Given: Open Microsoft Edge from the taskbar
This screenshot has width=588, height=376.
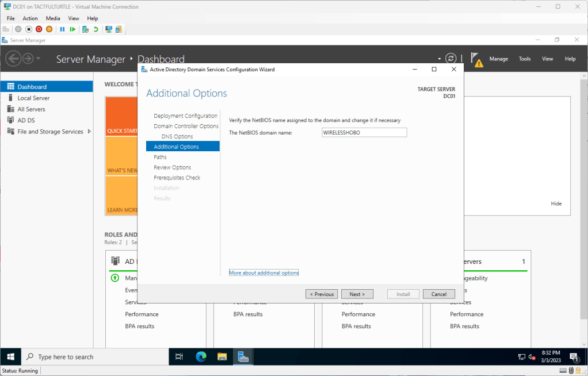Looking at the screenshot, I should point(201,356).
